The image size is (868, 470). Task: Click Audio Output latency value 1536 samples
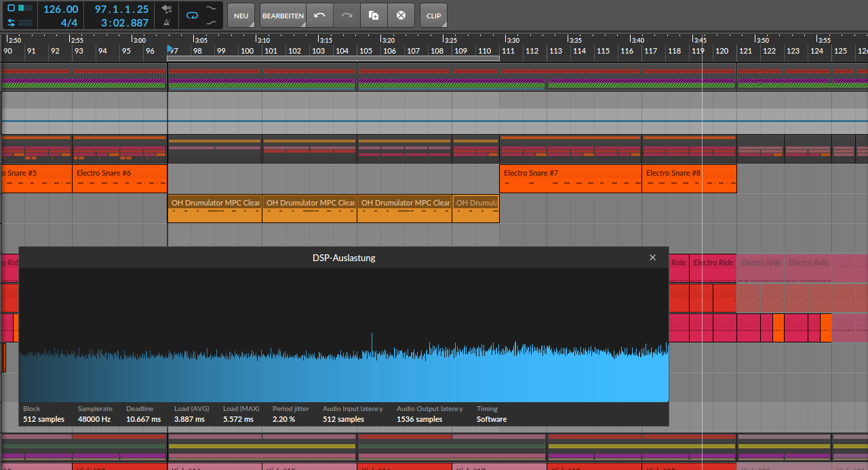(x=421, y=419)
